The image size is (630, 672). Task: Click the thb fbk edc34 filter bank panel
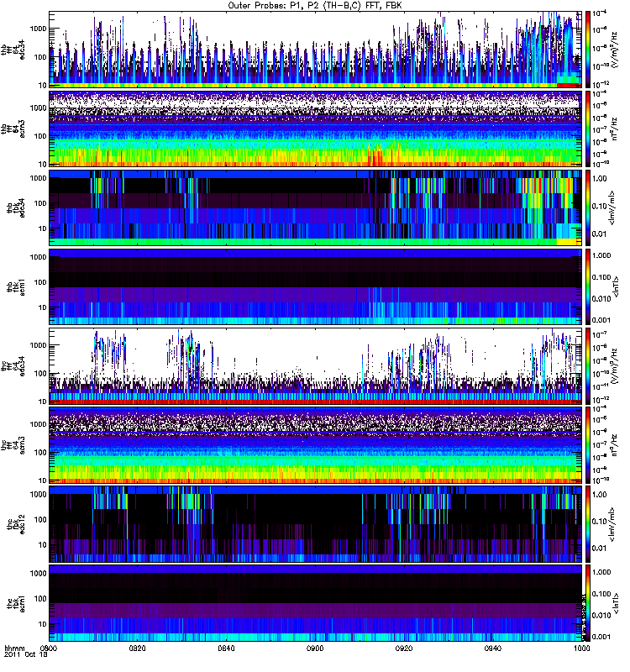click(x=315, y=207)
